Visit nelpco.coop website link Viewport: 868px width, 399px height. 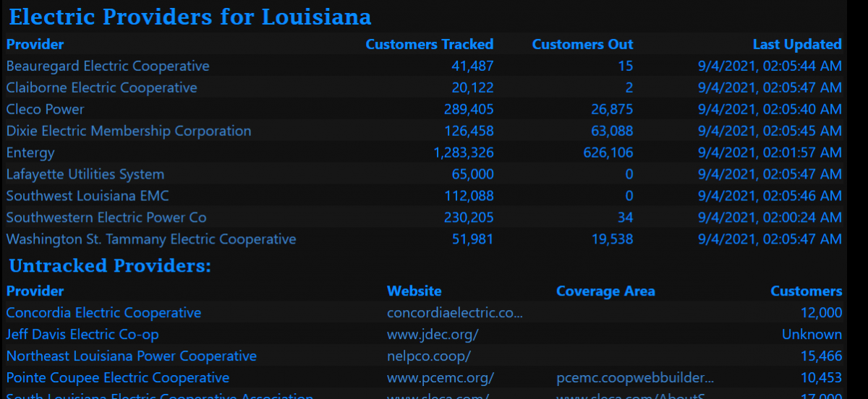[x=429, y=356]
